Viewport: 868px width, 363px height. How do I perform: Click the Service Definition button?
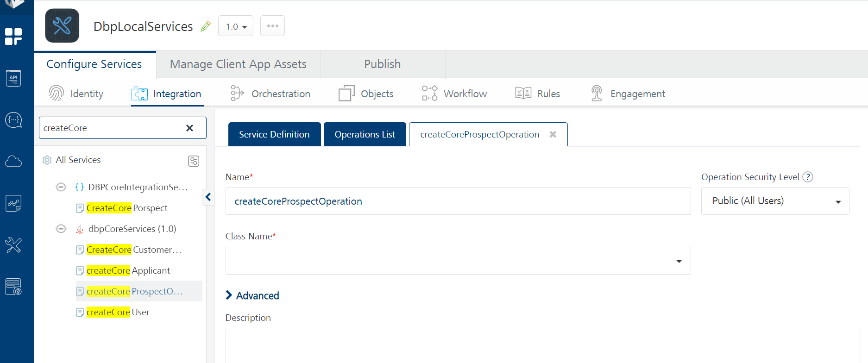274,134
